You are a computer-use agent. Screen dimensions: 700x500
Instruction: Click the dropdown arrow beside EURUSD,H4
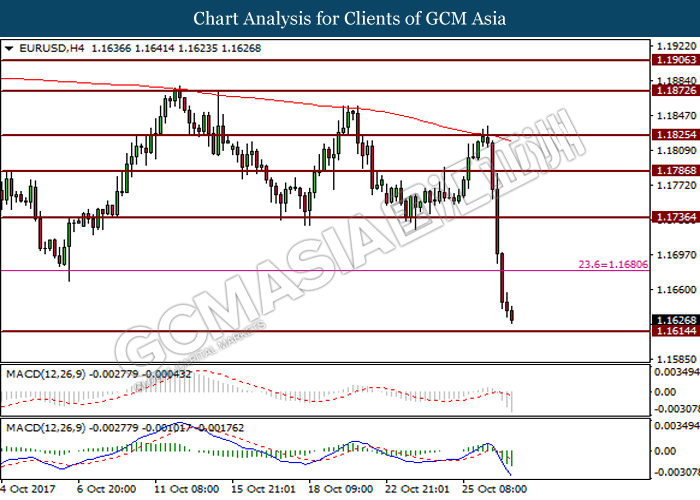pyautogui.click(x=9, y=48)
